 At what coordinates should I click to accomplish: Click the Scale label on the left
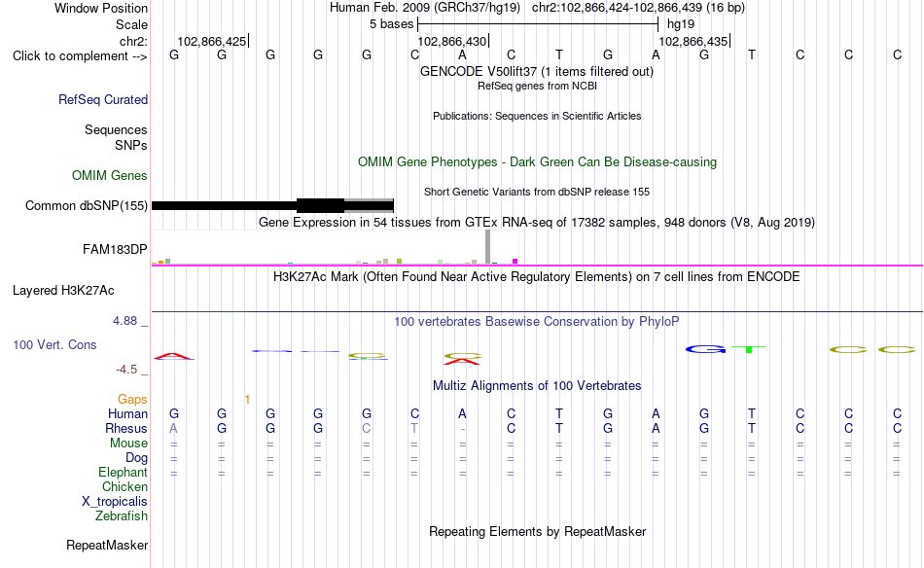[x=131, y=24]
